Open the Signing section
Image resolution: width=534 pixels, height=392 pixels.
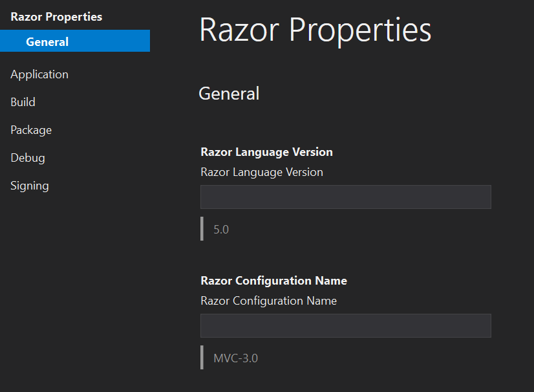pos(30,186)
